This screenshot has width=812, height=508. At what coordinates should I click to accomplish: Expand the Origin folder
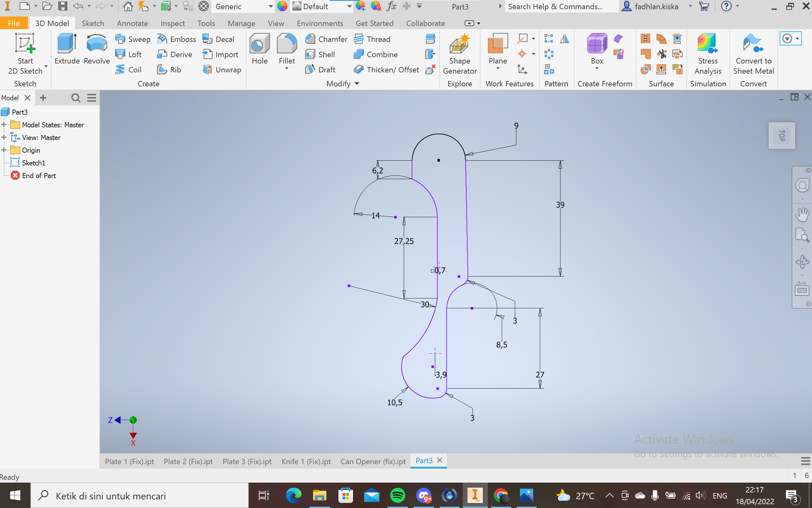click(4, 150)
